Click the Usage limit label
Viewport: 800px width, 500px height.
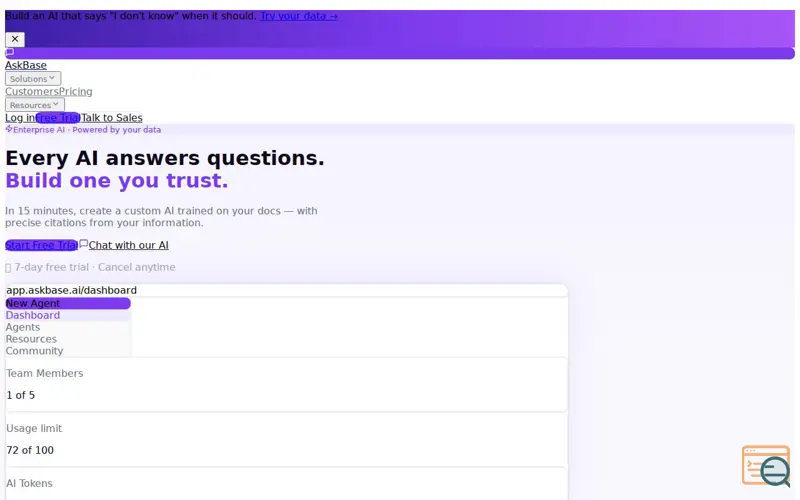pyautogui.click(x=34, y=429)
